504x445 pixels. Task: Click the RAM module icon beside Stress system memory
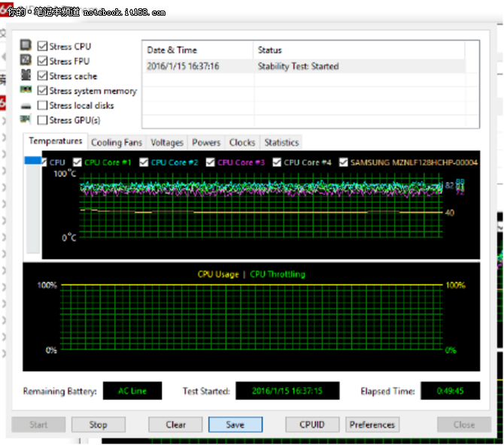pyautogui.click(x=26, y=90)
